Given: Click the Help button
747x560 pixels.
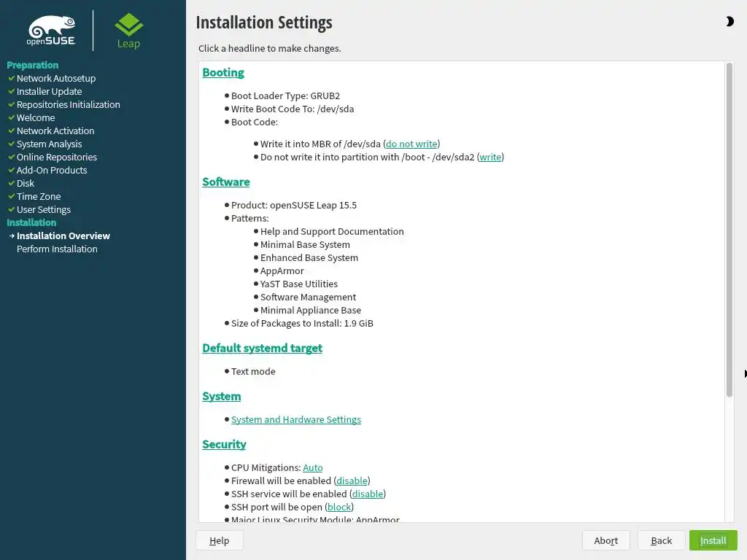Looking at the screenshot, I should pyautogui.click(x=219, y=540).
